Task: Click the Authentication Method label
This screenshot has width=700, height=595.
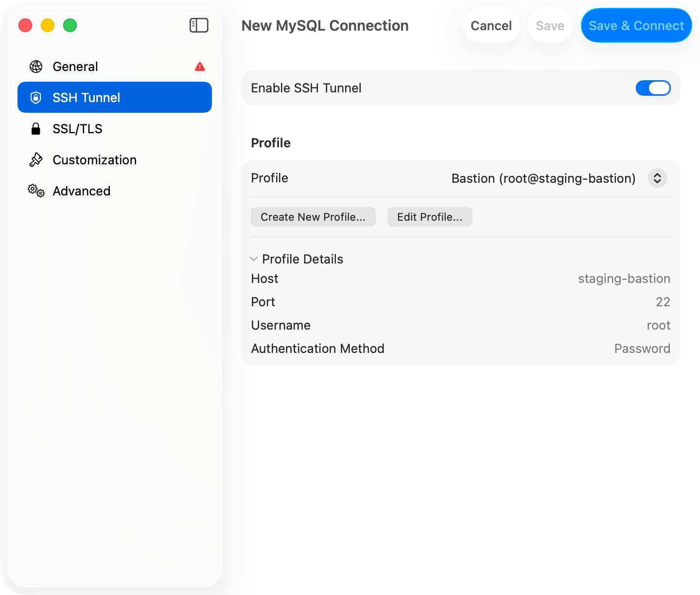Action: point(318,349)
